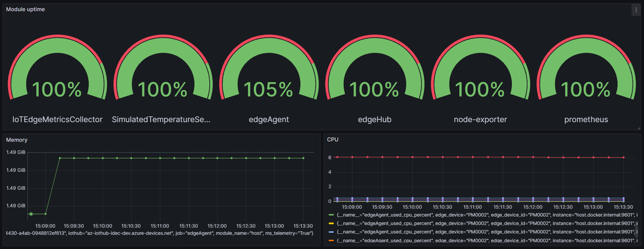Click the 15:11:30 time label in Memory chart

188,226
